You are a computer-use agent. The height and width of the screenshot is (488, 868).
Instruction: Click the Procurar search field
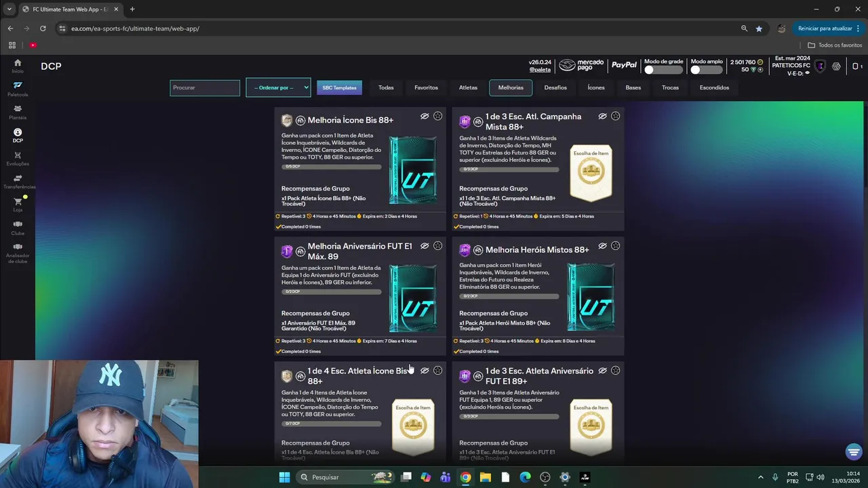coord(205,87)
